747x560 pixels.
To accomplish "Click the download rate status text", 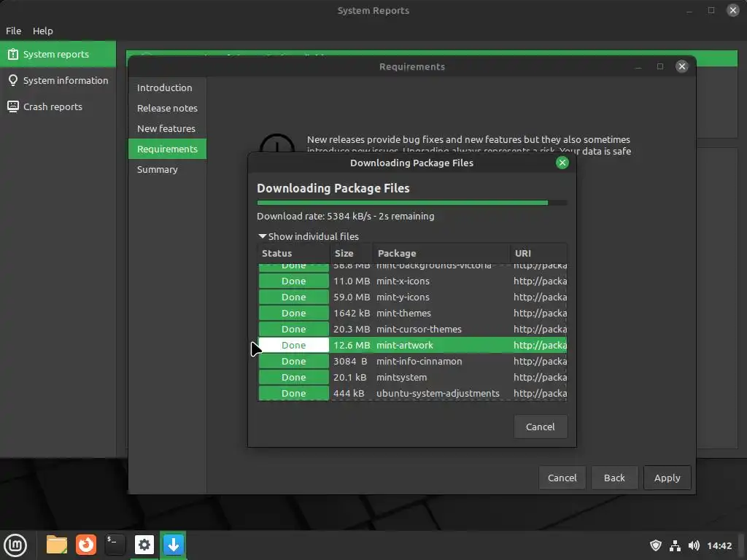I will [x=345, y=216].
